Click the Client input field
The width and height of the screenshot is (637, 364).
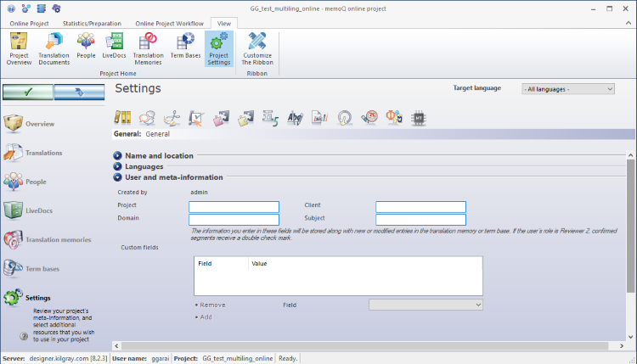pos(420,206)
